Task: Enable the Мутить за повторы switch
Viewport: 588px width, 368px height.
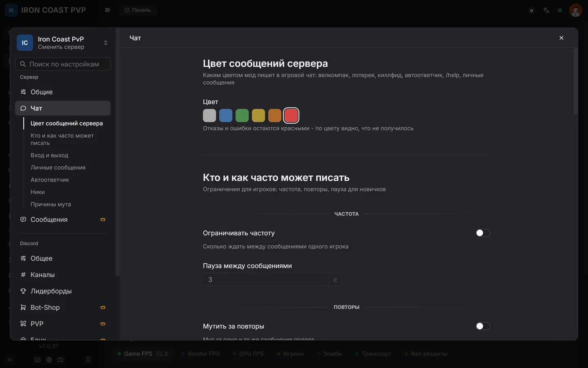Action: pyautogui.click(x=483, y=326)
